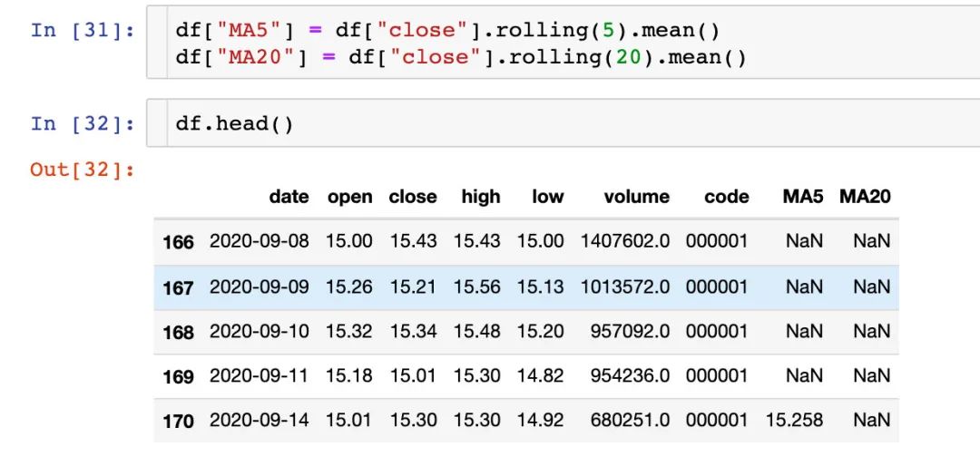Click the code value 000001 in row 166
This screenshot has width=980, height=466.
tap(717, 241)
